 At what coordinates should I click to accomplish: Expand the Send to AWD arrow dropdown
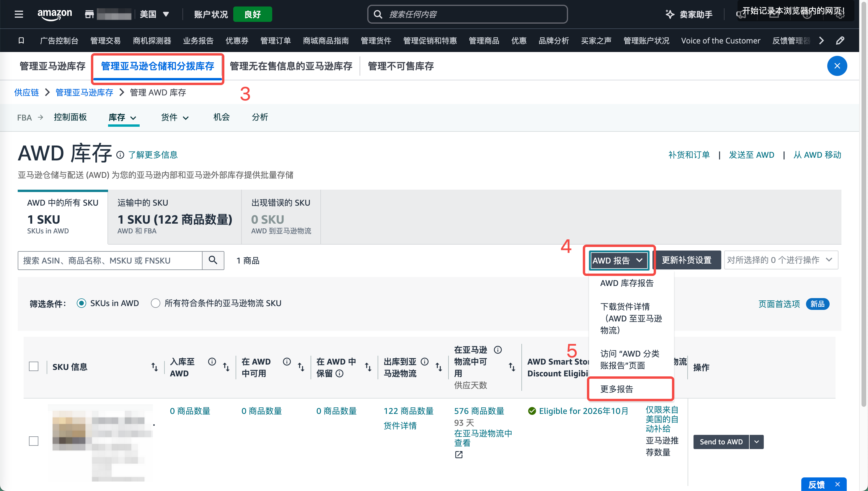[x=757, y=442]
